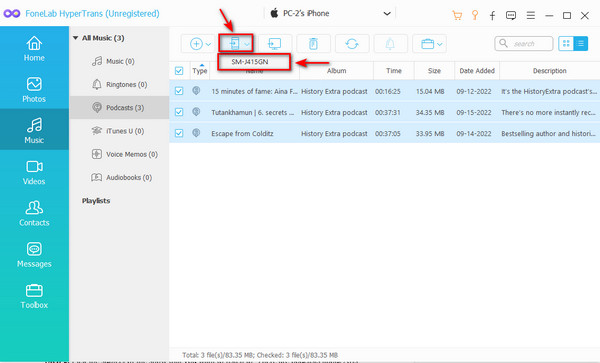Sort by the Size column header

point(434,71)
